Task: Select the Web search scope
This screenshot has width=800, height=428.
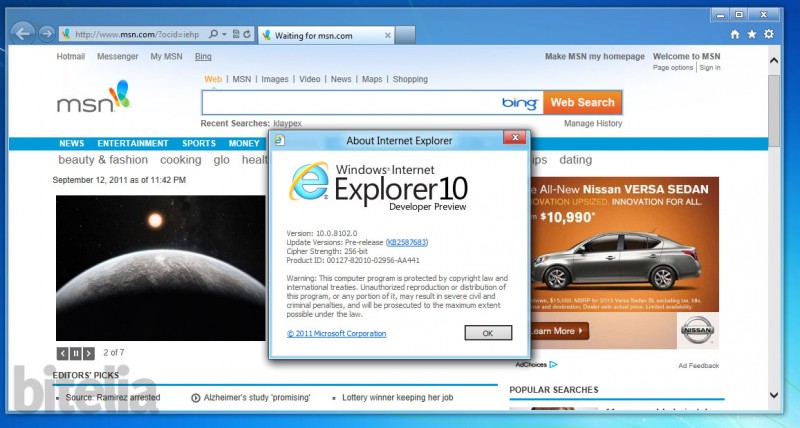Action: (x=213, y=79)
